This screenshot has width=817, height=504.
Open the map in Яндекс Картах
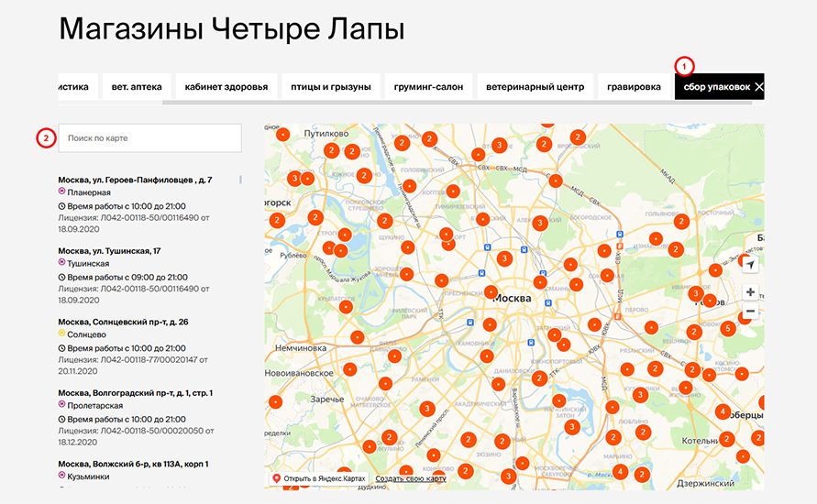pyautogui.click(x=325, y=478)
